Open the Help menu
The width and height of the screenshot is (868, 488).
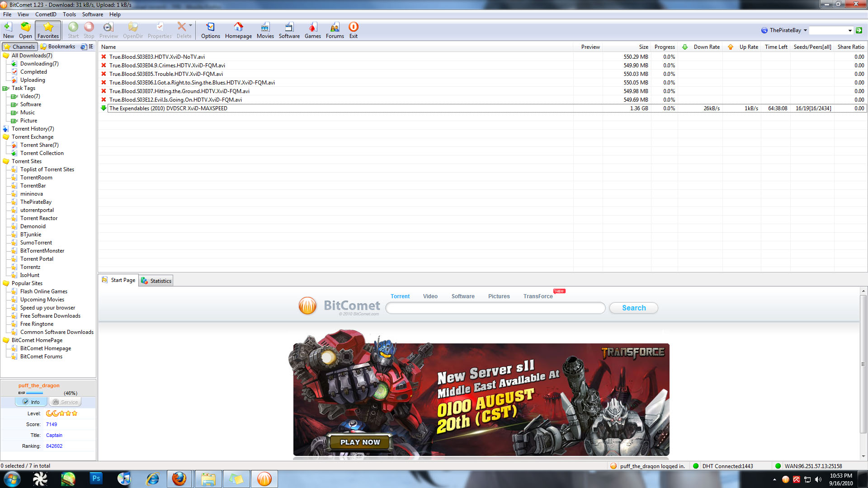pyautogui.click(x=115, y=14)
